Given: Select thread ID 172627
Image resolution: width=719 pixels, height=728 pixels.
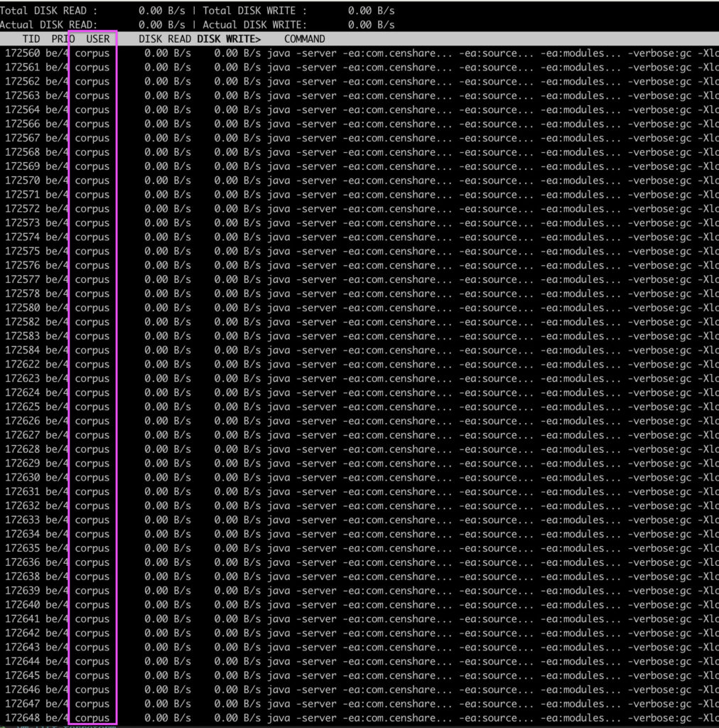Looking at the screenshot, I should click(x=23, y=436).
